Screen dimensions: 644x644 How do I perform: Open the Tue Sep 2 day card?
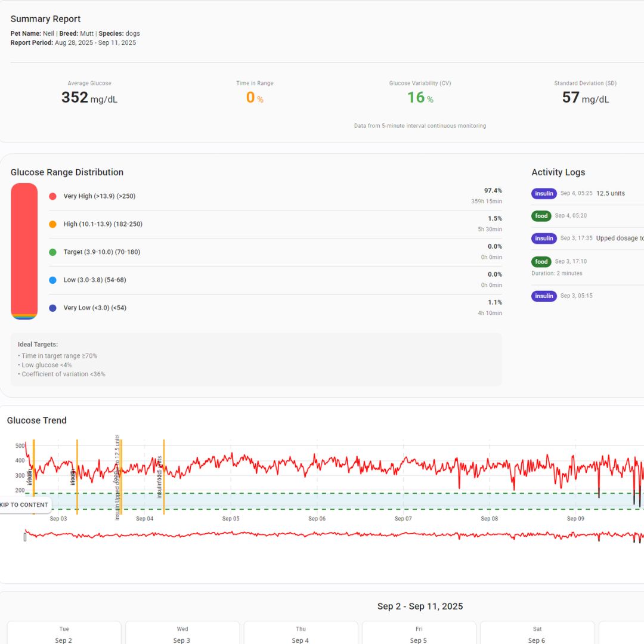[x=64, y=633]
